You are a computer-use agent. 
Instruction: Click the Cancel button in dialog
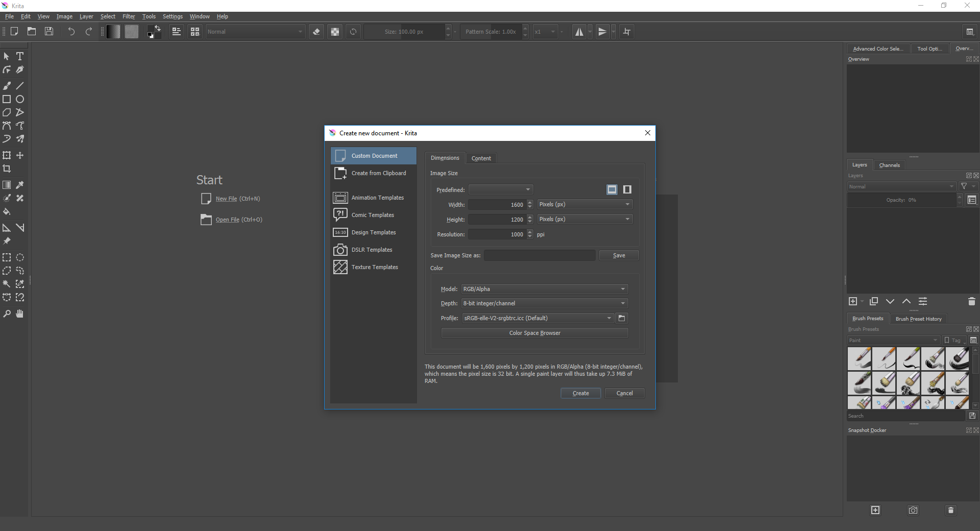coord(624,393)
